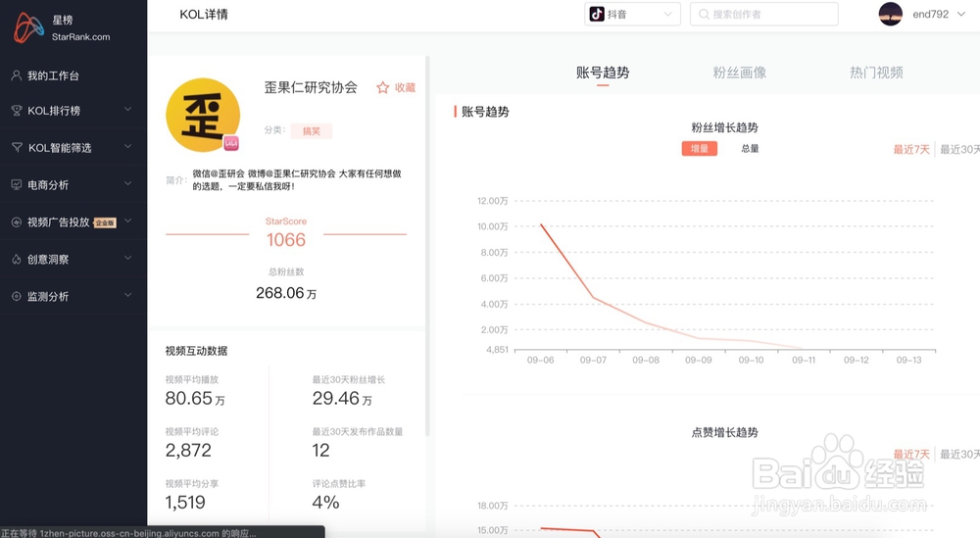Click the star favorite icon next to 收藏
This screenshot has width=980, height=538.
382,87
